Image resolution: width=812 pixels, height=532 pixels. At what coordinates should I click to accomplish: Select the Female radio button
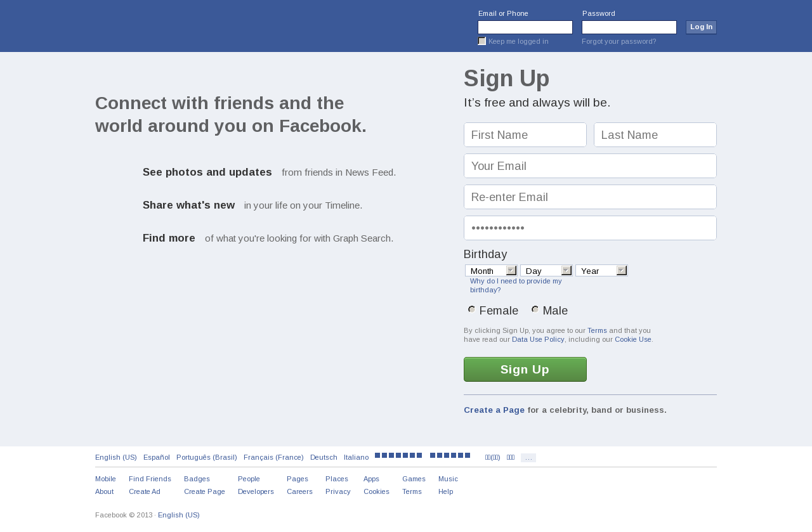tap(471, 309)
